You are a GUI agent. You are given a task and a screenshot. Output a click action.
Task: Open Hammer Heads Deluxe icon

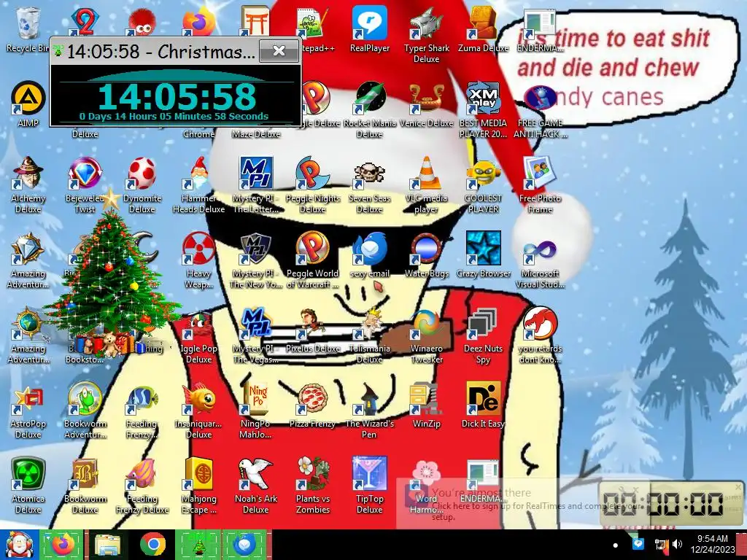coord(198,184)
